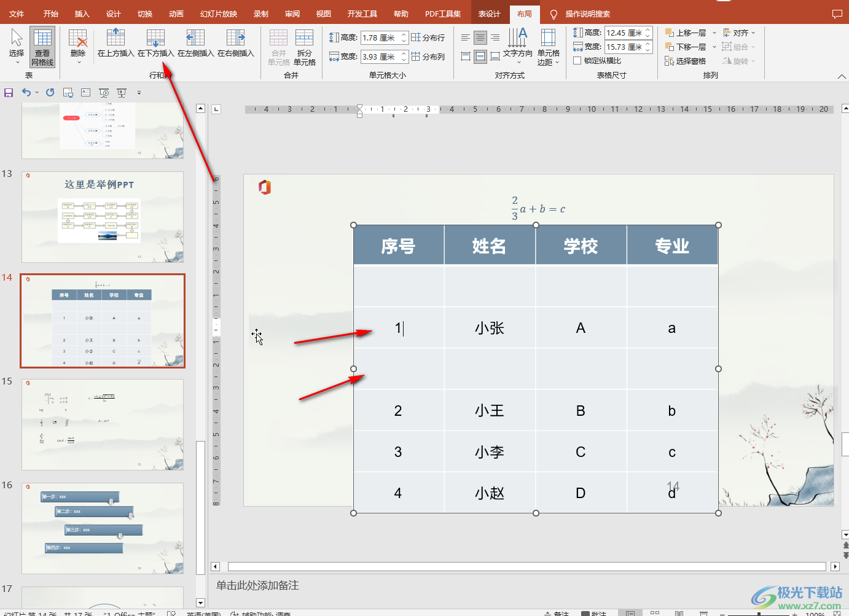Open Cell Margins dropdown
Screen dimensions: 849x616
548,47
